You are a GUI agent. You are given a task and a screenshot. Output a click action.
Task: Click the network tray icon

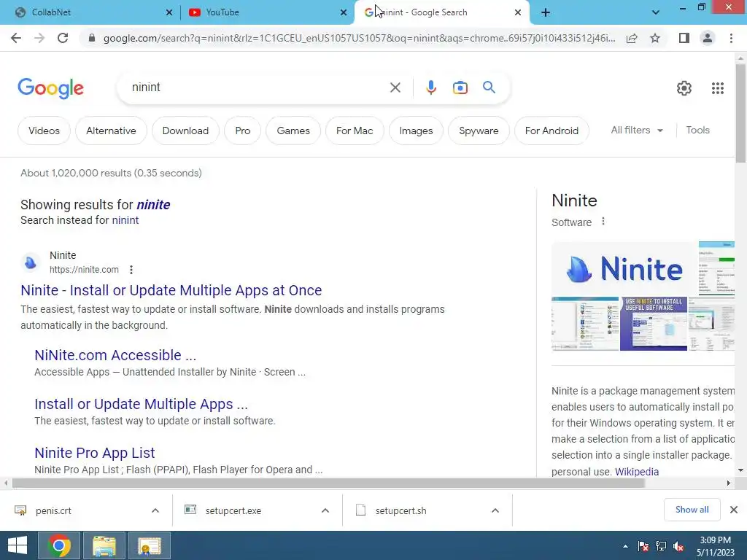(x=661, y=546)
